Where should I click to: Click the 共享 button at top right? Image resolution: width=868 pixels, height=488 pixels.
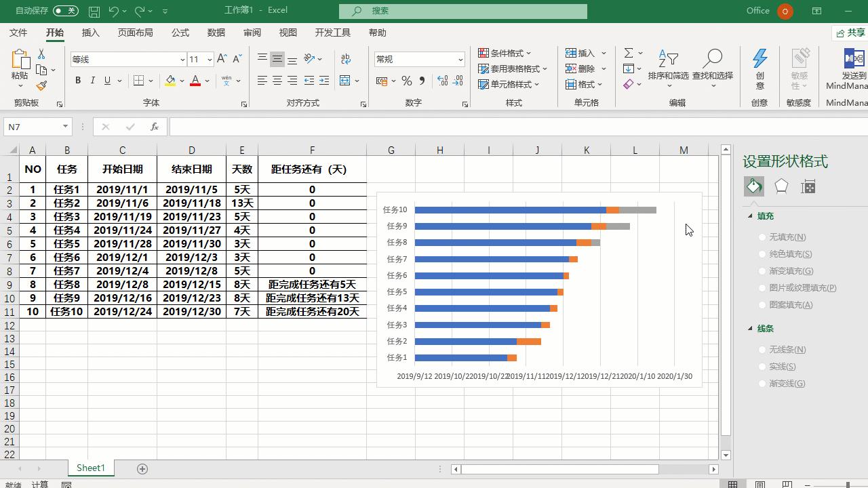point(852,32)
